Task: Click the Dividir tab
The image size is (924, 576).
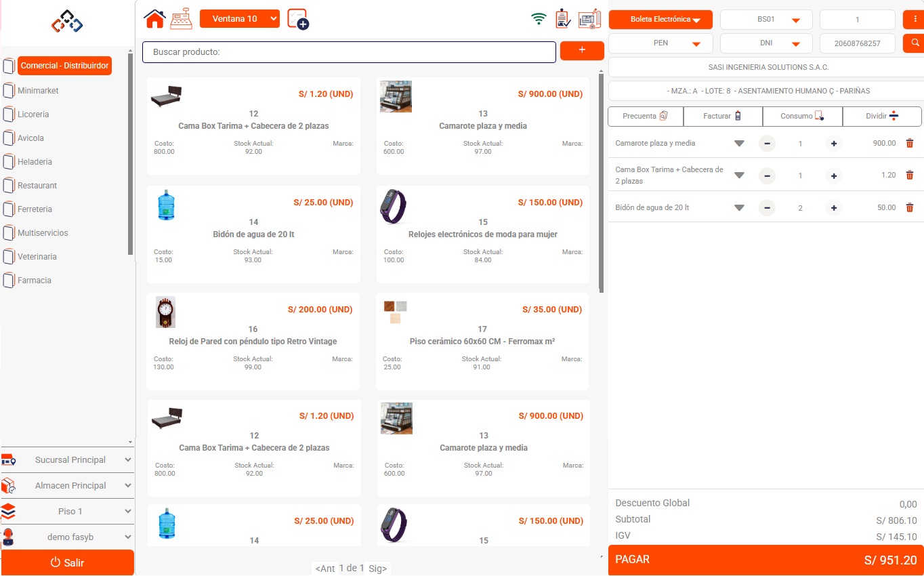Action: coord(882,116)
